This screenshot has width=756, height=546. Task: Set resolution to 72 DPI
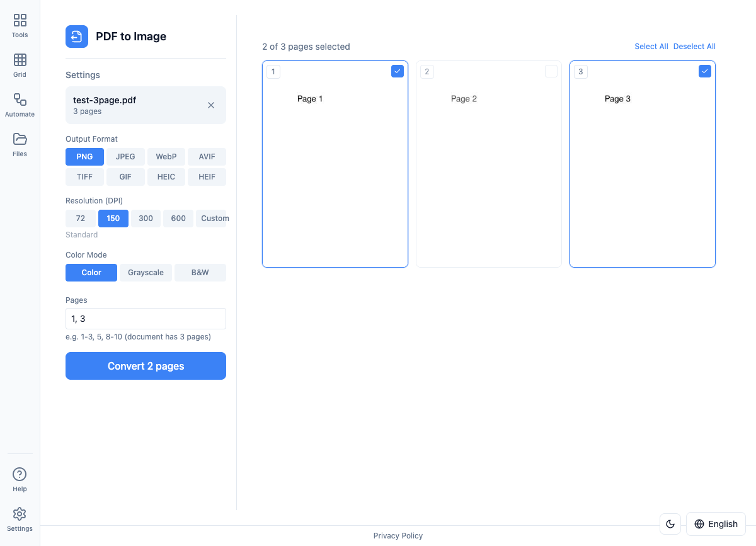click(x=81, y=219)
